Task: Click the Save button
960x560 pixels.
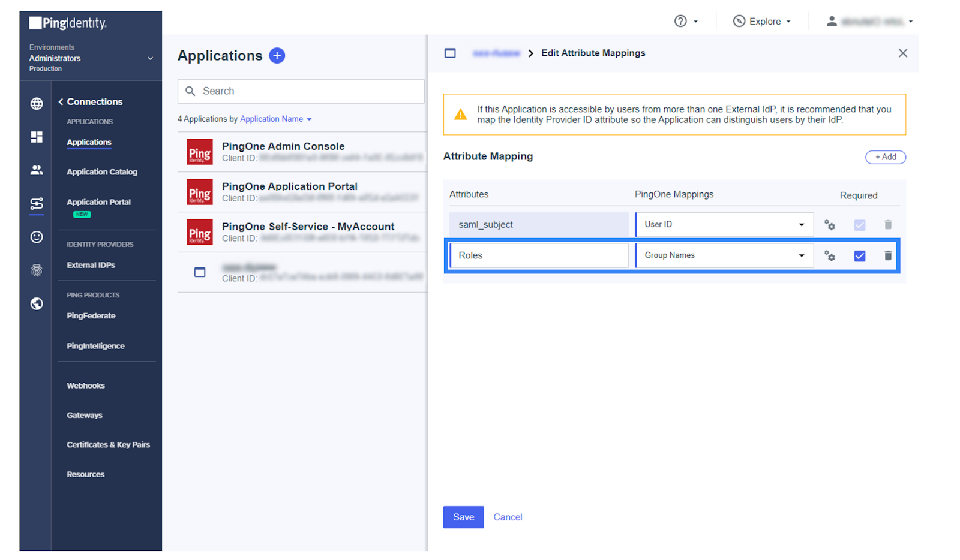Action: click(x=463, y=517)
